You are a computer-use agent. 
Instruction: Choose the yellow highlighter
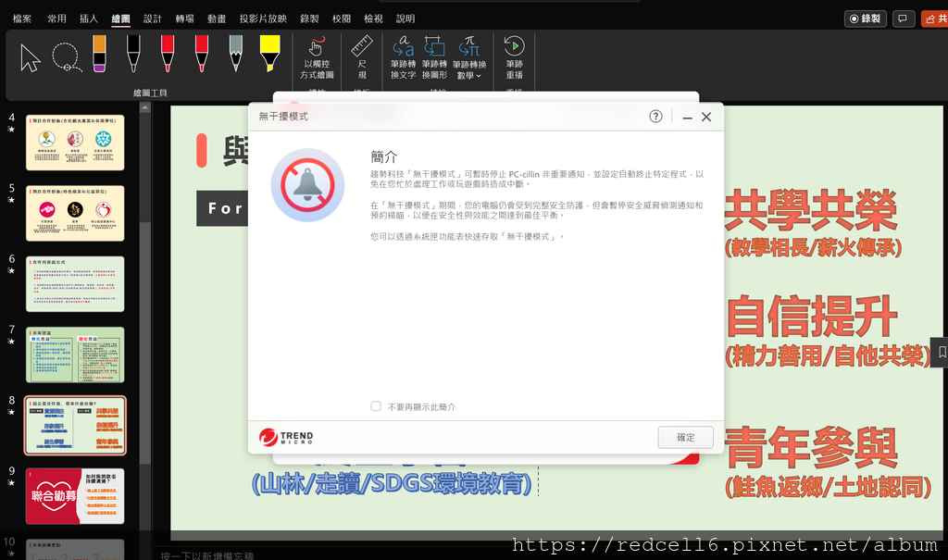click(x=269, y=54)
